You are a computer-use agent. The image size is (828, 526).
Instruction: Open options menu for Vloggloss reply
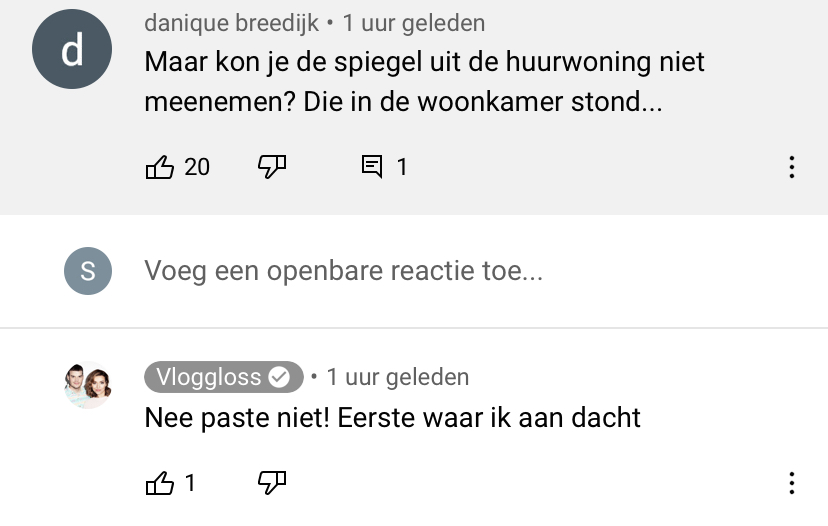(x=791, y=484)
